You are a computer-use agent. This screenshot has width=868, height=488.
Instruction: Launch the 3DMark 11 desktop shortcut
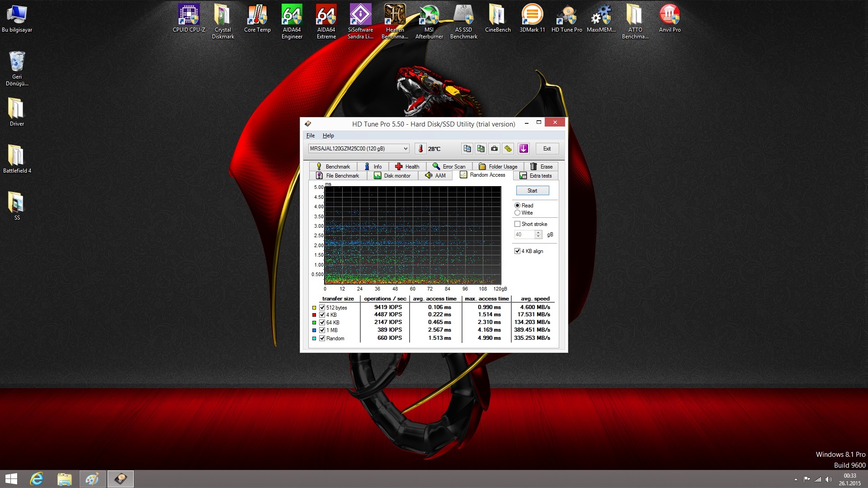[x=532, y=19]
